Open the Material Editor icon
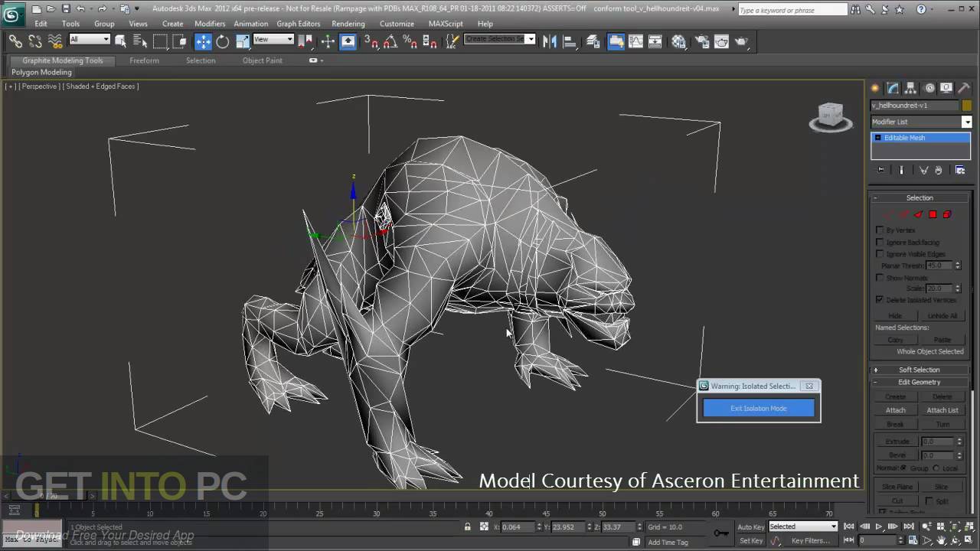 coord(678,41)
